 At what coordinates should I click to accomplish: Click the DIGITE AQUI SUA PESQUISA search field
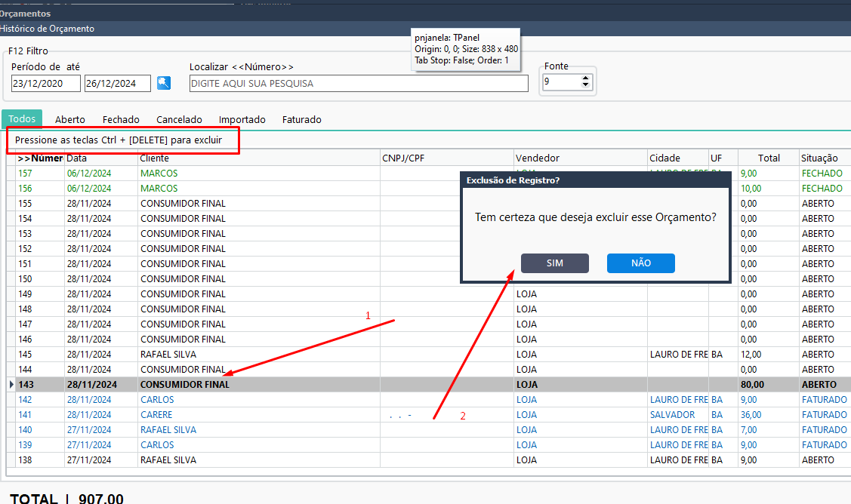click(x=359, y=84)
